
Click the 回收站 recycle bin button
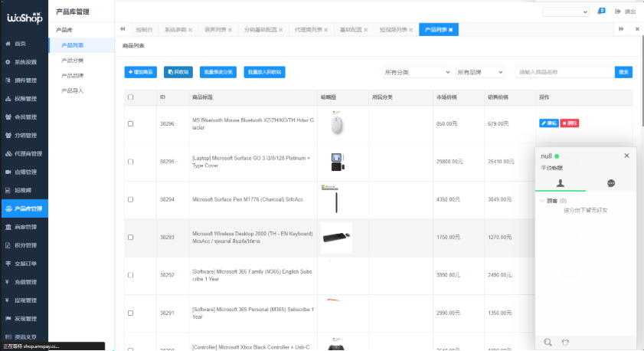178,72
